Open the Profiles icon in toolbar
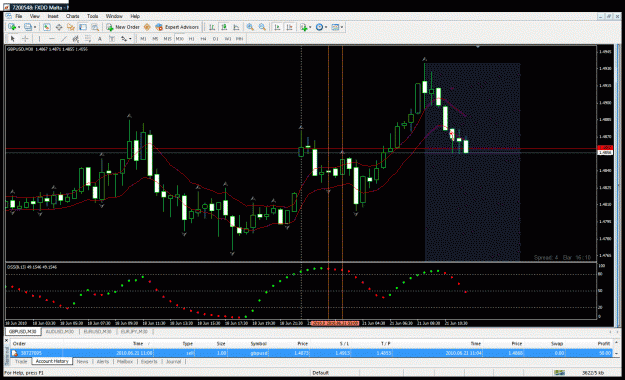The height and width of the screenshot is (380, 625). coord(28,27)
